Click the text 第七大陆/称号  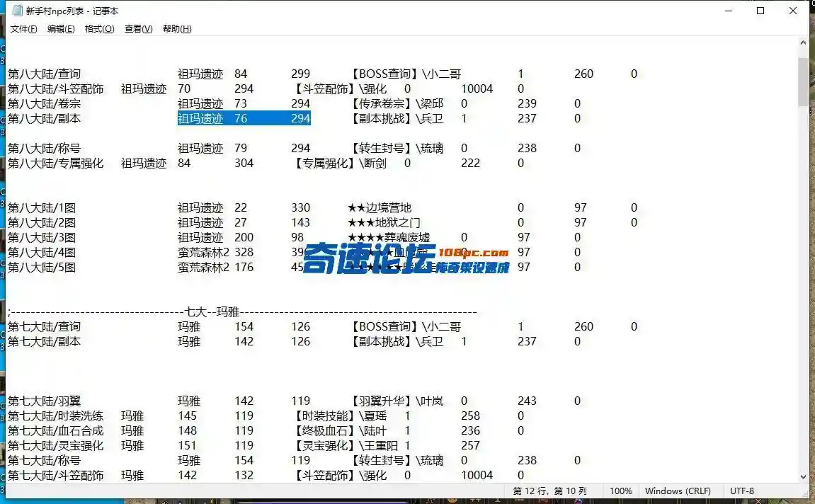(44, 460)
